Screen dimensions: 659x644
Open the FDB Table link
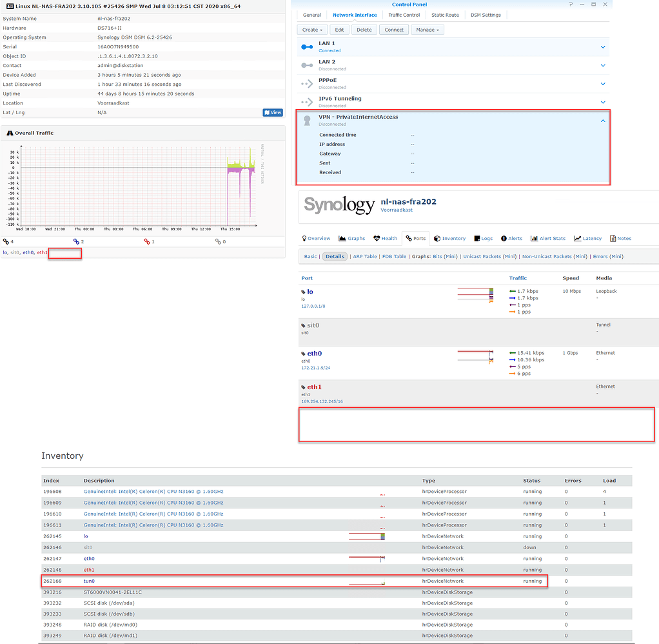tap(394, 257)
